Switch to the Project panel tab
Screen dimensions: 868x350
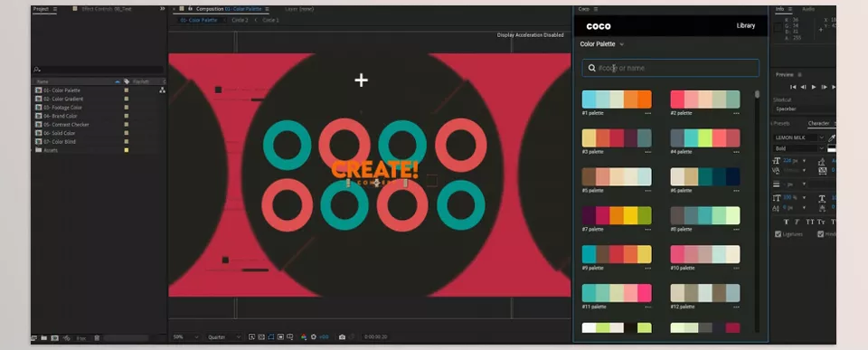[41, 9]
